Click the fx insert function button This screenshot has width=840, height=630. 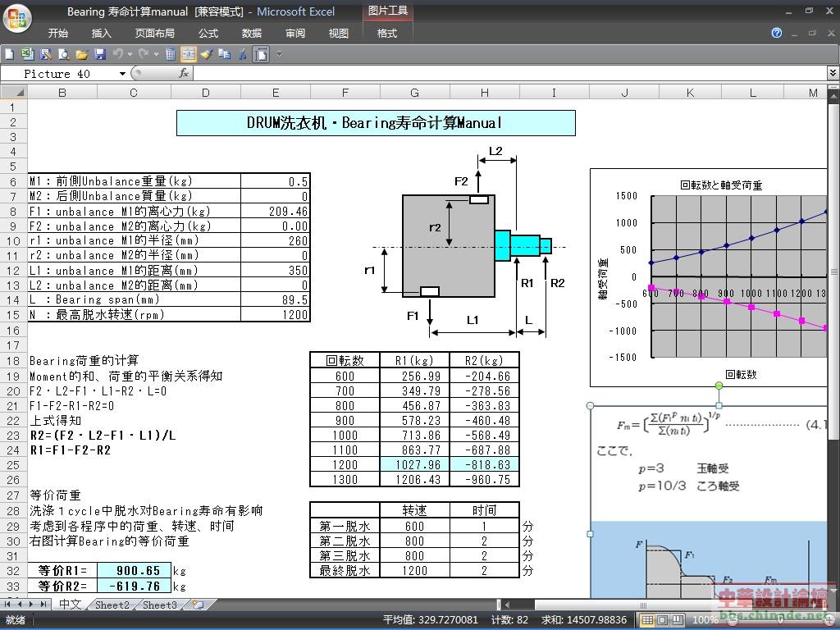(x=184, y=73)
